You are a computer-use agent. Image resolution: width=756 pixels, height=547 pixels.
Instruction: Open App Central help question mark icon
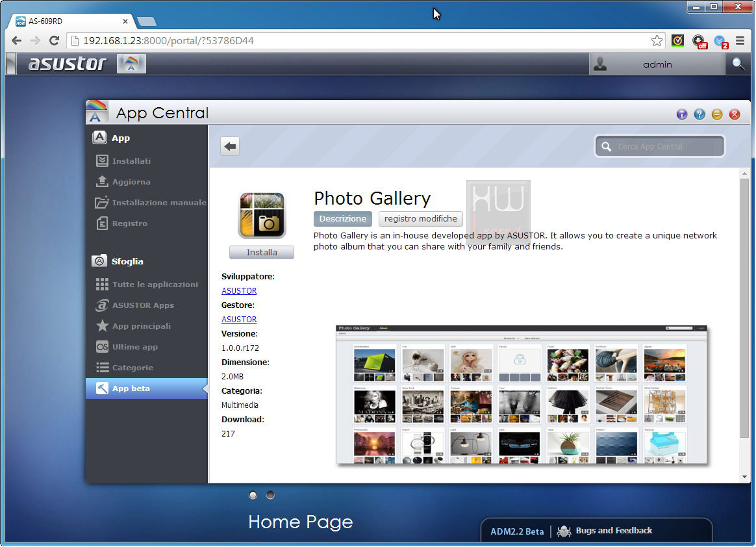[699, 114]
